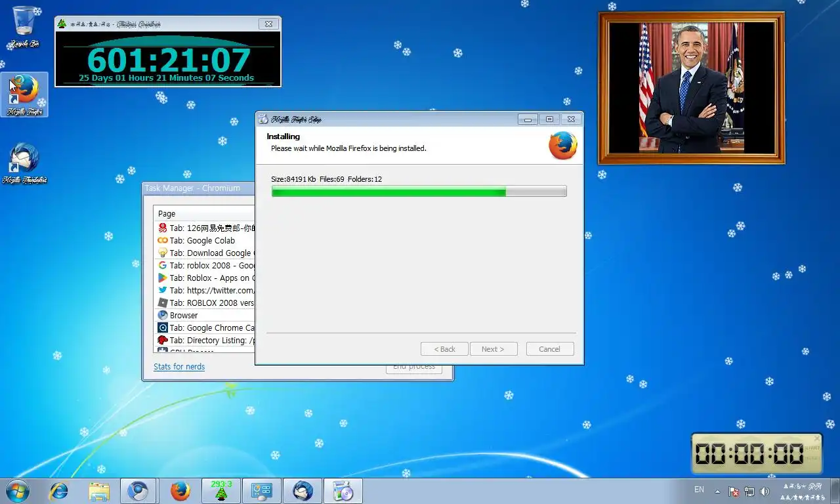The image size is (840, 504).
Task: Switch to the Firefox installer taskbar button
Action: [343, 491]
